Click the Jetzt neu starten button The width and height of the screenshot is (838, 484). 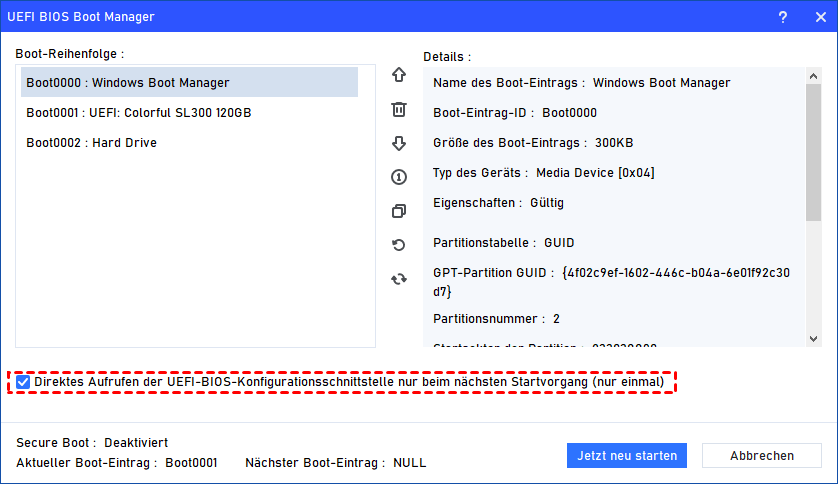(x=627, y=456)
